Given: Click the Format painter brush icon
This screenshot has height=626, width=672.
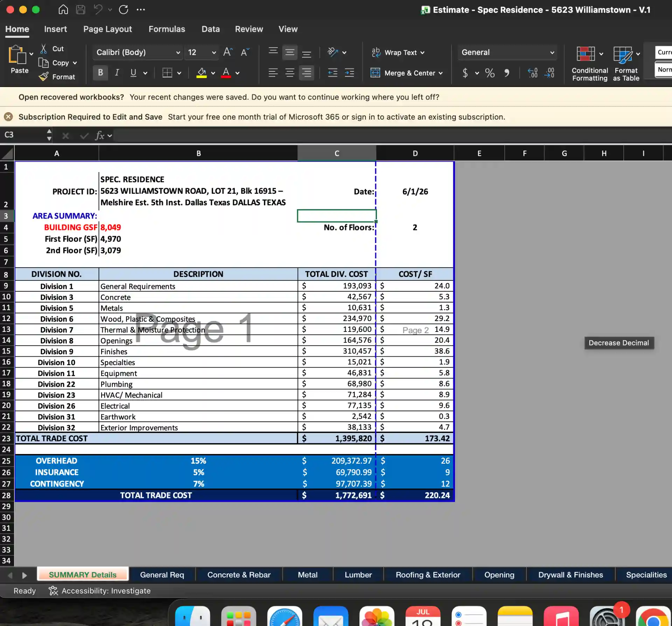Looking at the screenshot, I should click(x=43, y=77).
